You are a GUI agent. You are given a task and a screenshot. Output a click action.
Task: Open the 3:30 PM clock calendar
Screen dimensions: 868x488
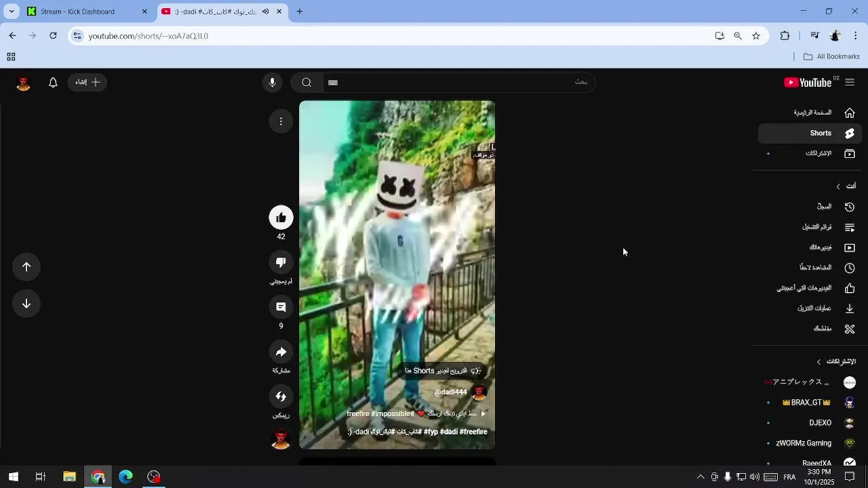[x=819, y=477]
